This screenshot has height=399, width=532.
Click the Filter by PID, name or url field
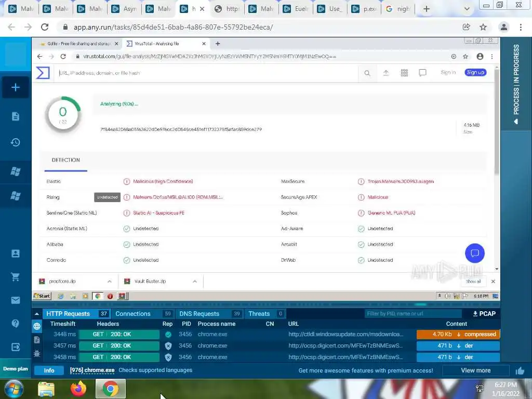413,314
